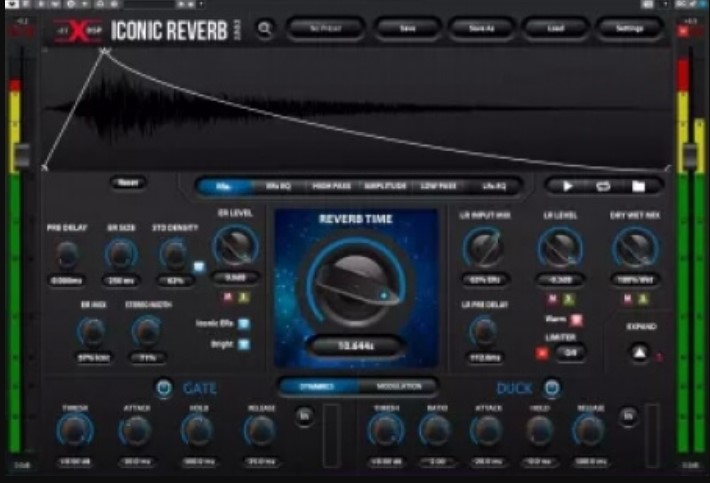Click the Gate HOLD knob
The width and height of the screenshot is (710, 483).
198,431
